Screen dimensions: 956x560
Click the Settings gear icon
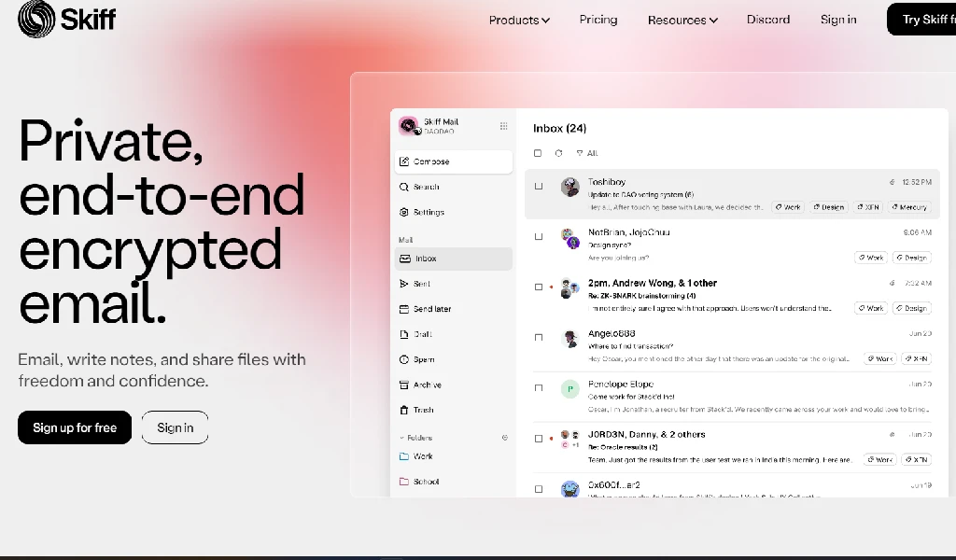[x=403, y=212]
